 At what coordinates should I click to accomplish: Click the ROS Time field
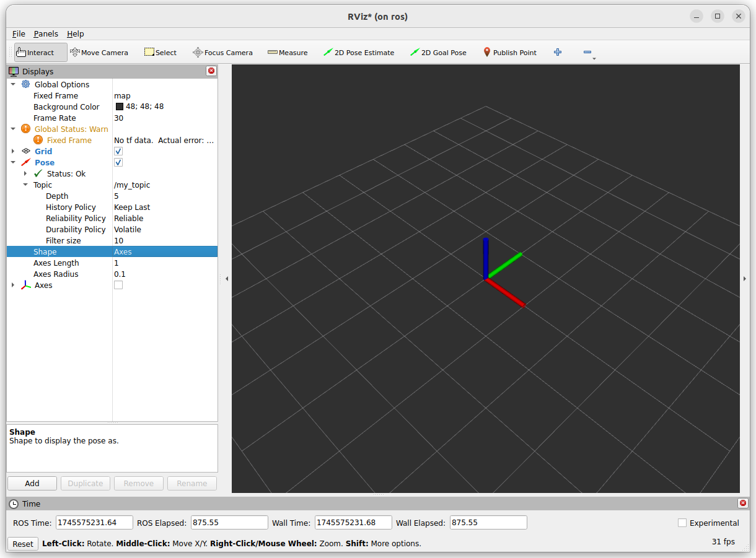(x=94, y=523)
